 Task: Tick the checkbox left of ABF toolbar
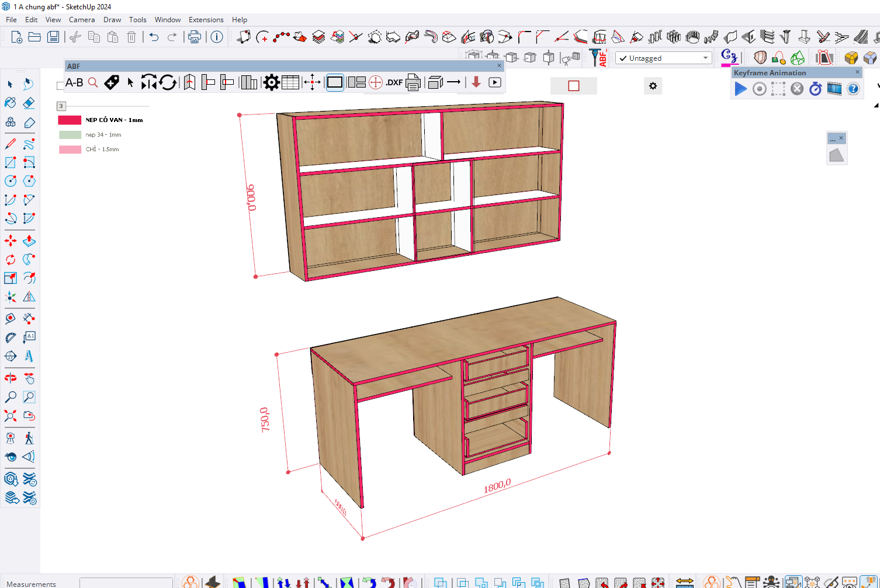click(60, 86)
